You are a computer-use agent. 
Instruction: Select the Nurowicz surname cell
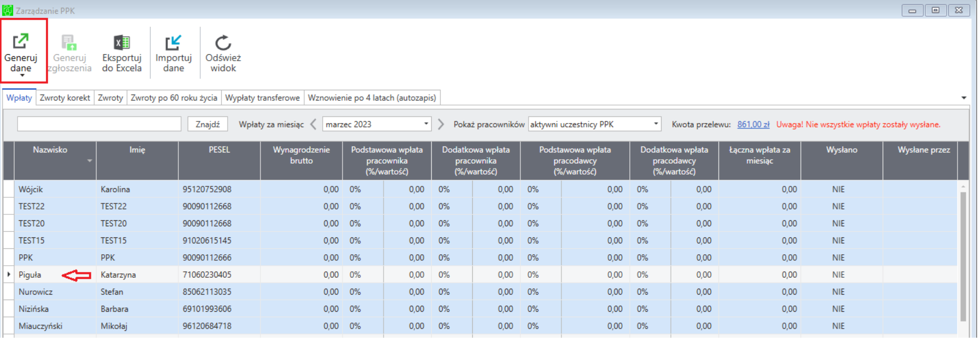55,291
